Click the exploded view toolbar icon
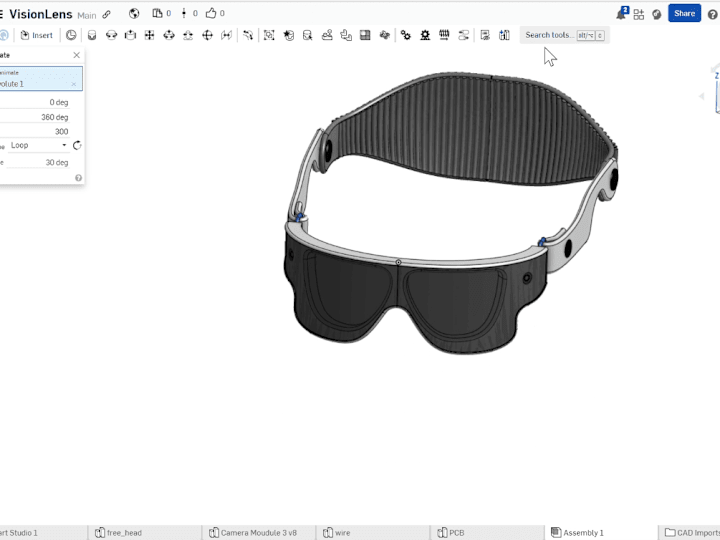Viewport: 720px width, 540px height. click(385, 35)
